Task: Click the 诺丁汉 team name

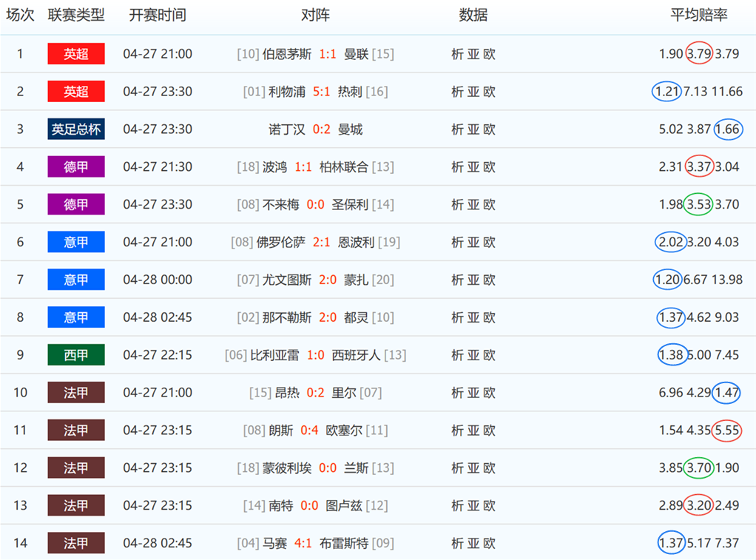Action: 287,129
